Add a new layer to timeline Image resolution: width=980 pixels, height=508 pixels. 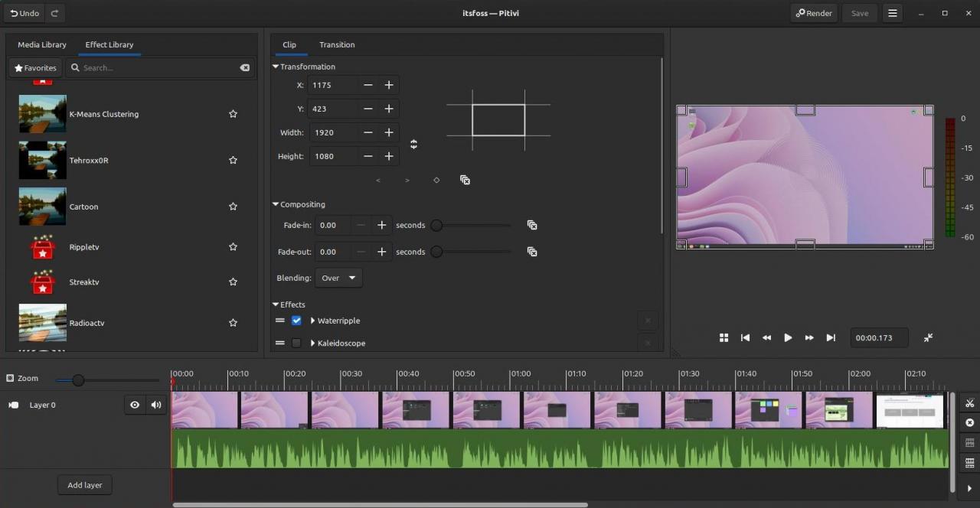pyautogui.click(x=85, y=485)
